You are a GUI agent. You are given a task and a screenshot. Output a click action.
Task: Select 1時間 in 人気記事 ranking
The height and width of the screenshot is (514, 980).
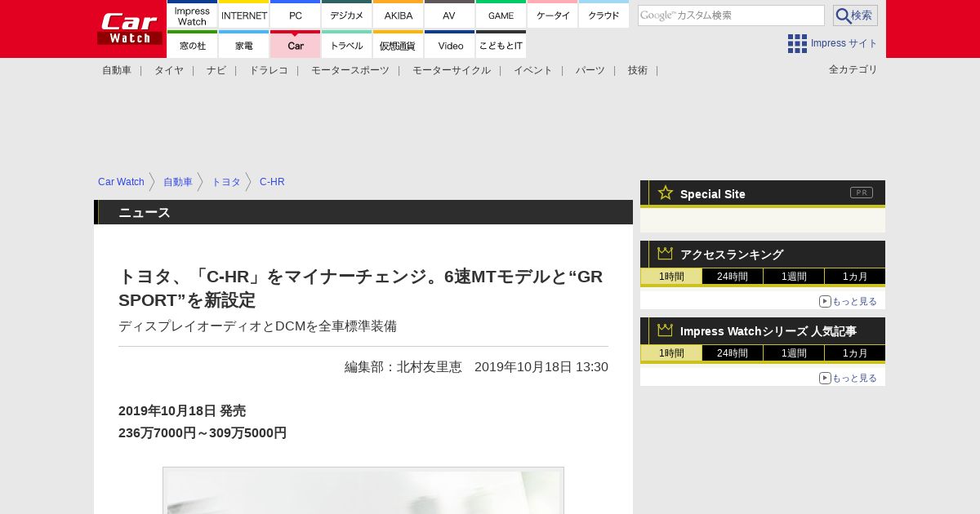click(671, 352)
